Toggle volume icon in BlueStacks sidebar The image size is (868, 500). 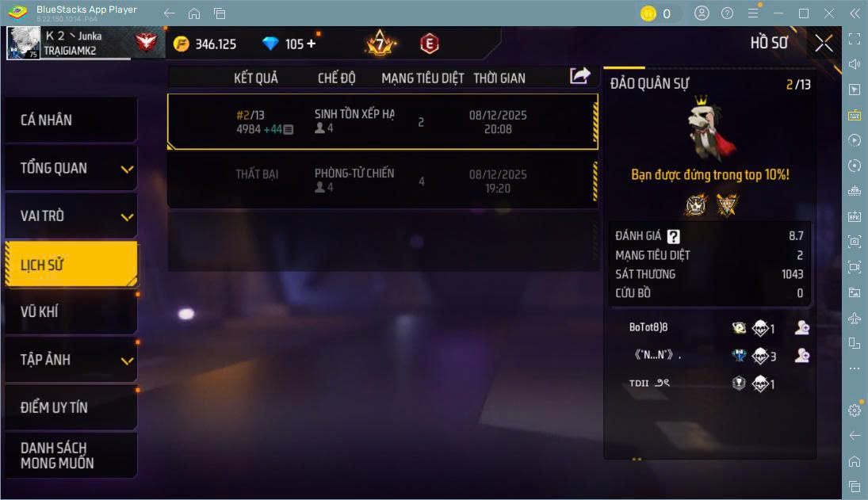point(855,64)
